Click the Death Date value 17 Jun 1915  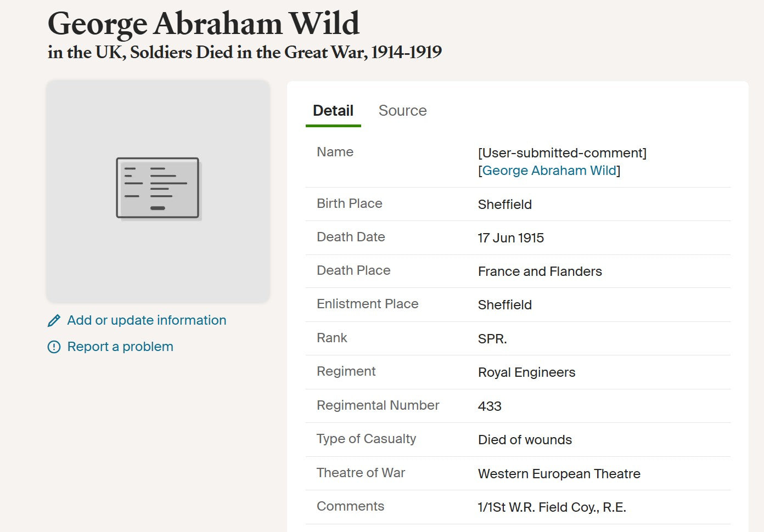point(511,238)
